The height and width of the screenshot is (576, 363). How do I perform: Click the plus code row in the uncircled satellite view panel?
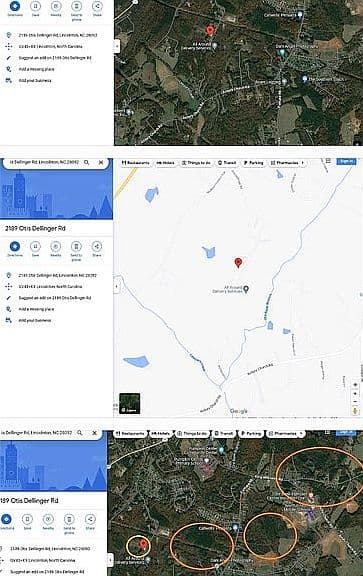[50, 46]
